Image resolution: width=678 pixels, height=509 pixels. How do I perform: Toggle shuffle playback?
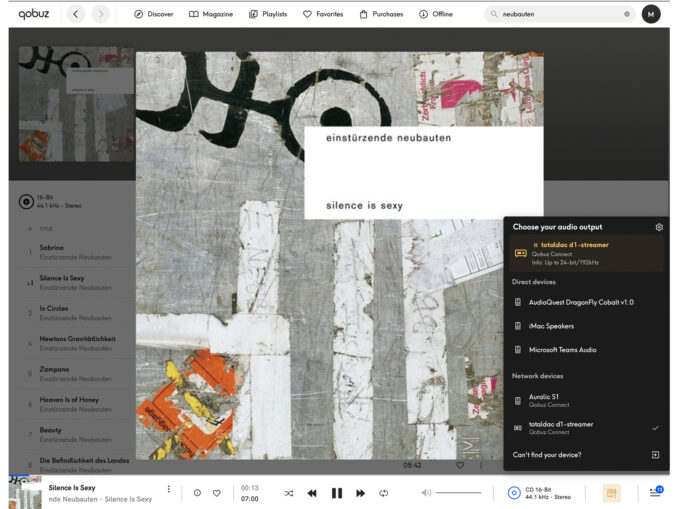point(289,493)
